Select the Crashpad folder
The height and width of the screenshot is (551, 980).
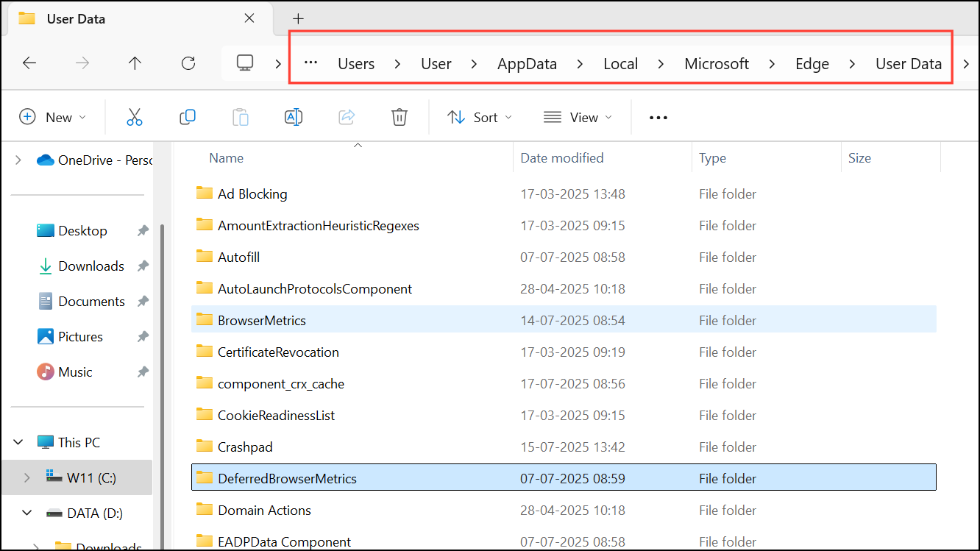(x=245, y=447)
